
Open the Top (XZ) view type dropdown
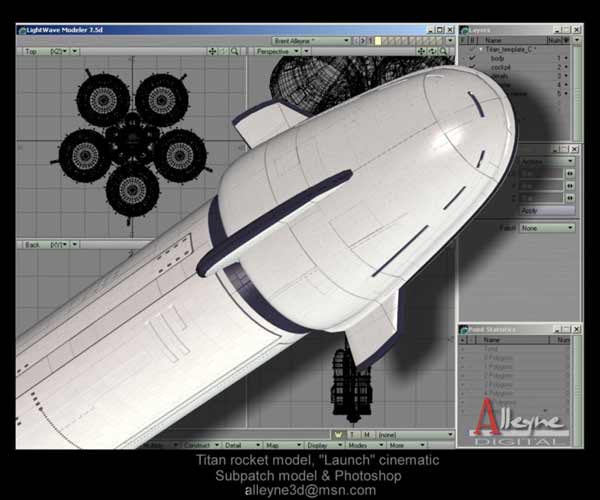pyautogui.click(x=46, y=51)
